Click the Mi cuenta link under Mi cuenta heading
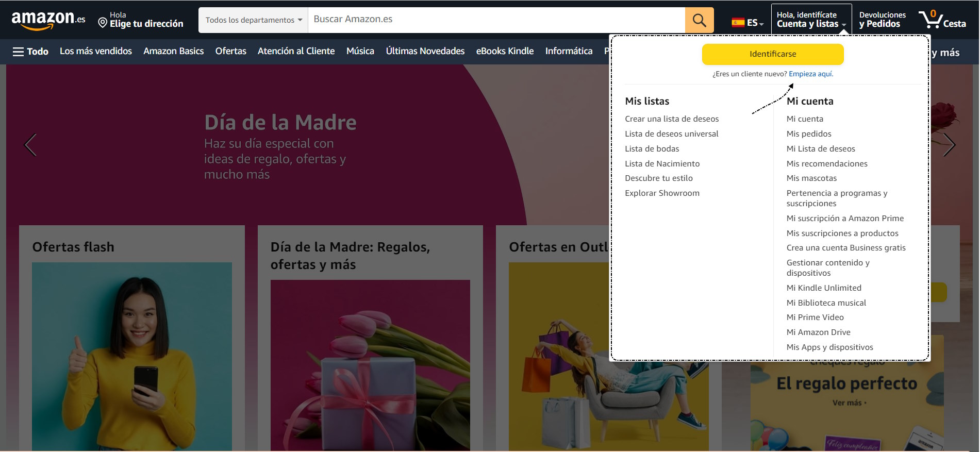Viewport: 980px width, 452px height. pyautogui.click(x=805, y=119)
